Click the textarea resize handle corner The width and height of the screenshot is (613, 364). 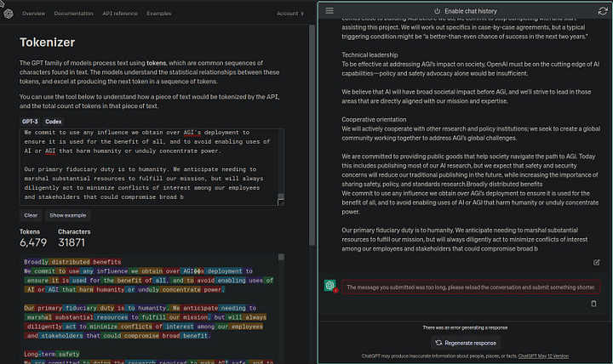[281, 202]
